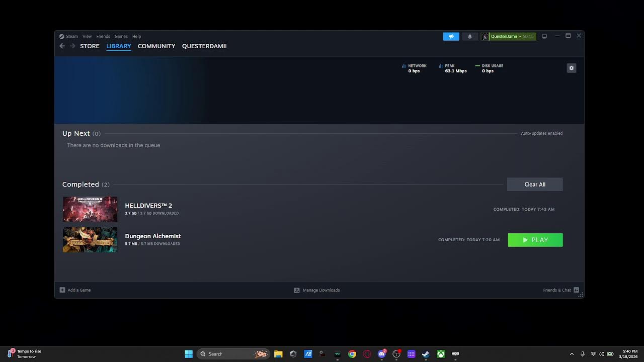This screenshot has width=644, height=362.
Task: Open the COMMUNITY tab
Action: pyautogui.click(x=156, y=46)
